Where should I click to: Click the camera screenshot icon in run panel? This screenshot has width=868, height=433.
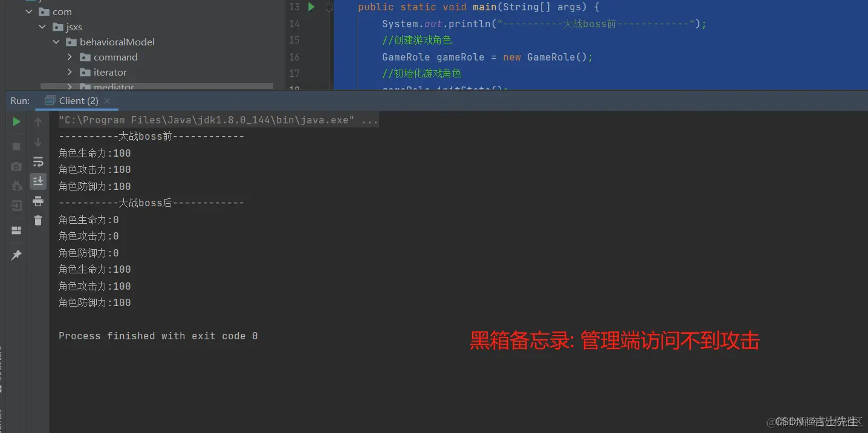16,166
